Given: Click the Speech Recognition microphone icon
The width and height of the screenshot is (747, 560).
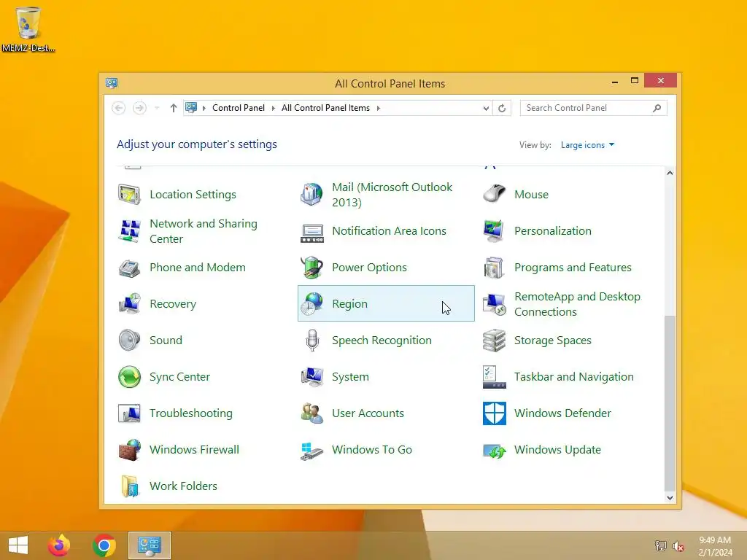Looking at the screenshot, I should coord(311,341).
